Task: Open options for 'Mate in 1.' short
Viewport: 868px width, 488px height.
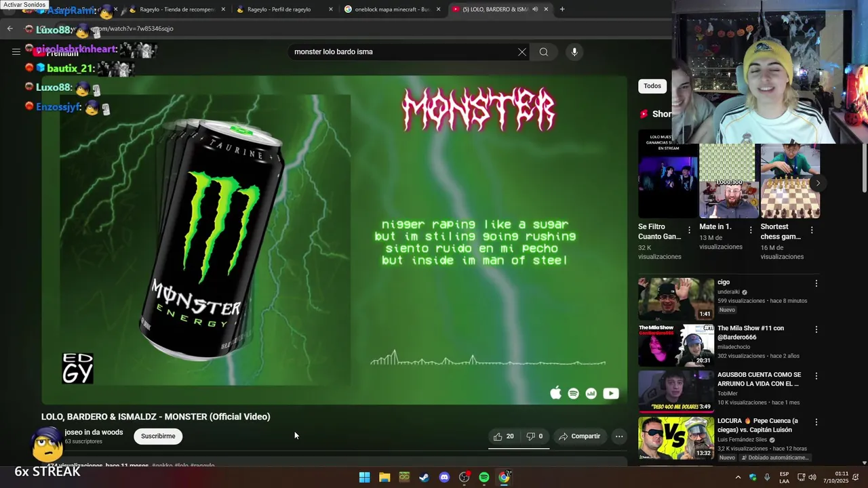Action: [x=751, y=230]
